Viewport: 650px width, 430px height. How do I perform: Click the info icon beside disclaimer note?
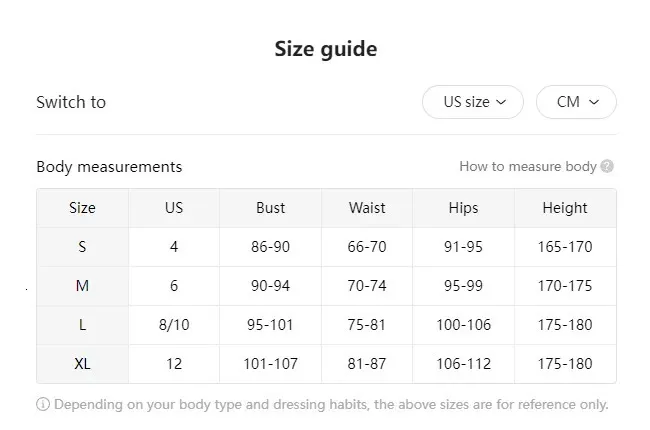pos(43,405)
